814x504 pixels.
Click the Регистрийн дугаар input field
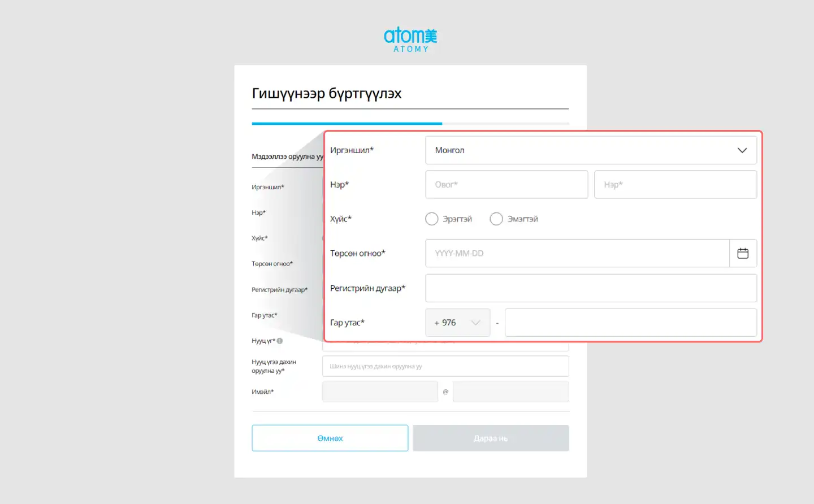tap(591, 288)
